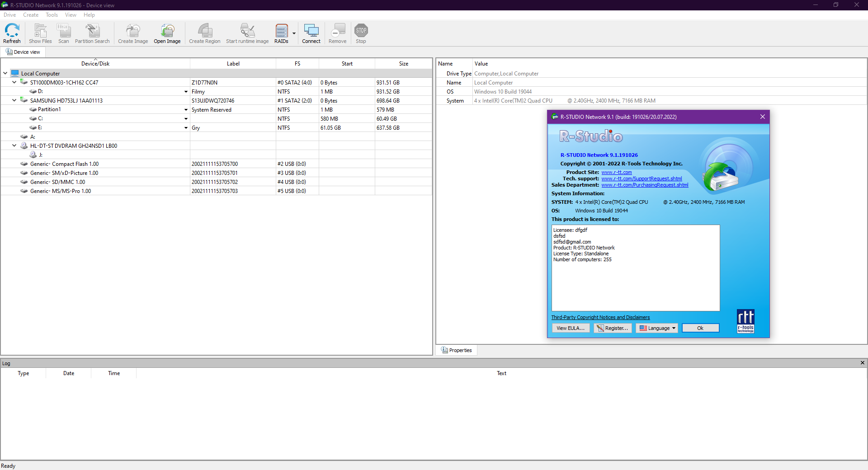
Task: Select Generic- SM/xD-Picture device icon
Action: point(24,173)
